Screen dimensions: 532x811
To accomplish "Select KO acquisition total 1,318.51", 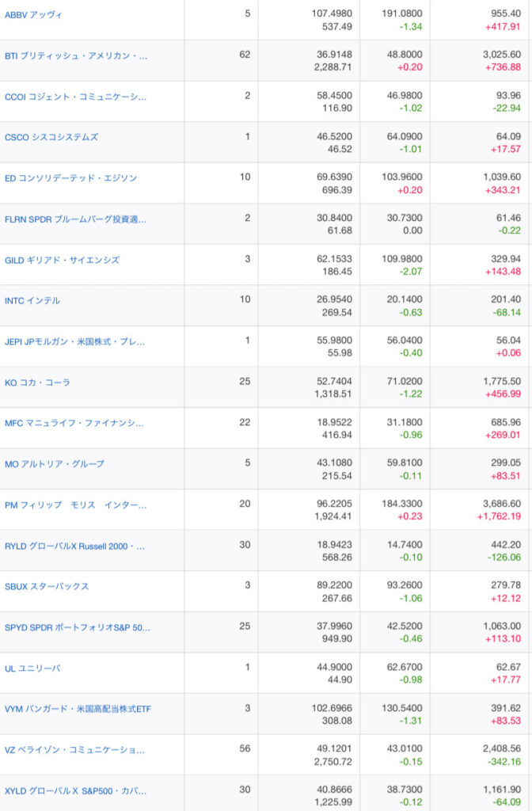I will (333, 394).
